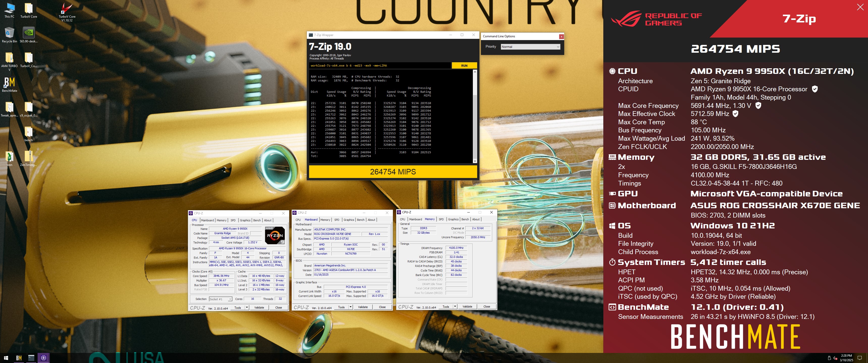
Task: Click Tools button in first CPU-Z window
Action: tap(237, 308)
